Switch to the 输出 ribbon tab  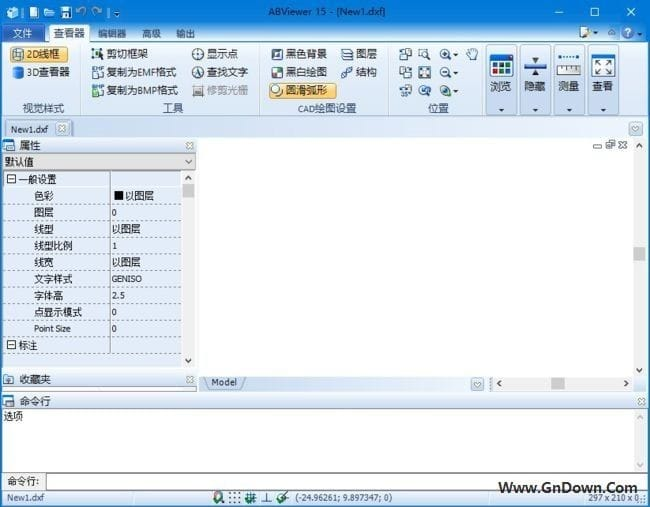pyautogui.click(x=185, y=33)
